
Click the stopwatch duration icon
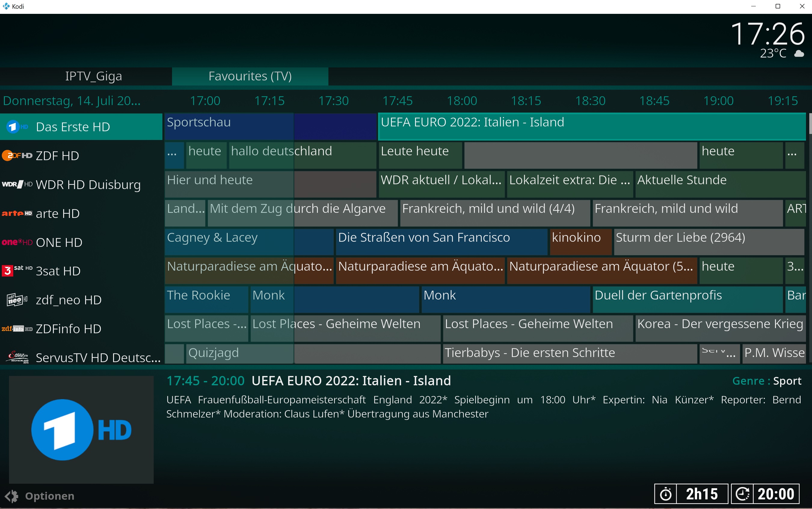click(x=665, y=494)
